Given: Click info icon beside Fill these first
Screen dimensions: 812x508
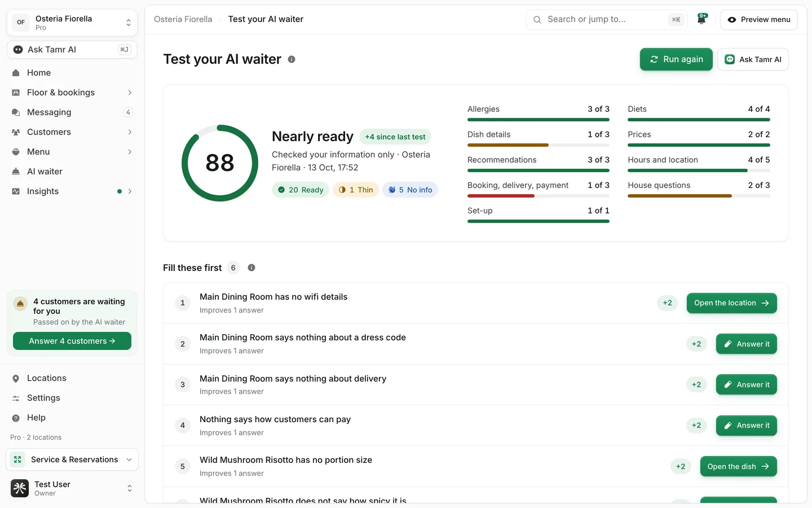Looking at the screenshot, I should pyautogui.click(x=251, y=268).
